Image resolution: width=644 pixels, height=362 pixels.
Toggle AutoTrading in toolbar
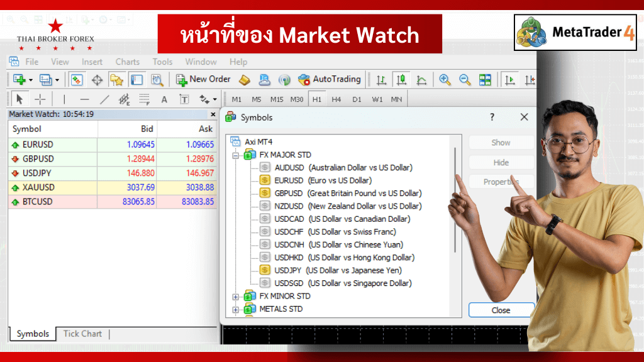[330, 79]
